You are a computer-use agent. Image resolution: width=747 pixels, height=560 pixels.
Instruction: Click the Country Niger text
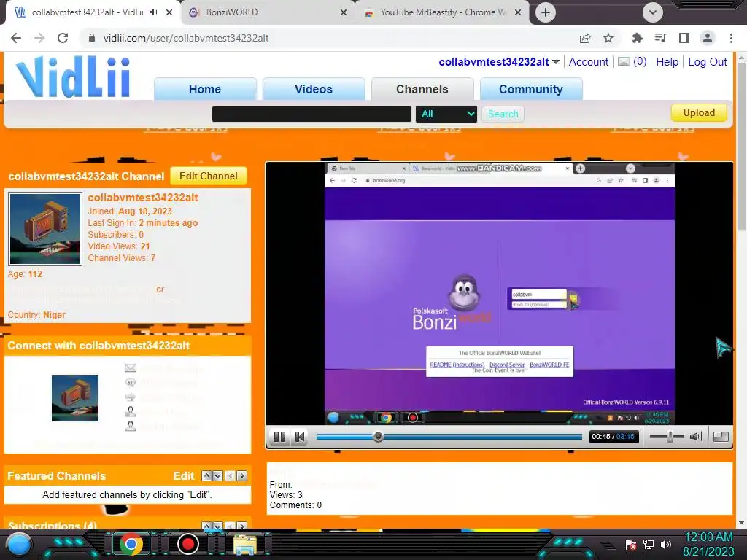click(x=36, y=315)
